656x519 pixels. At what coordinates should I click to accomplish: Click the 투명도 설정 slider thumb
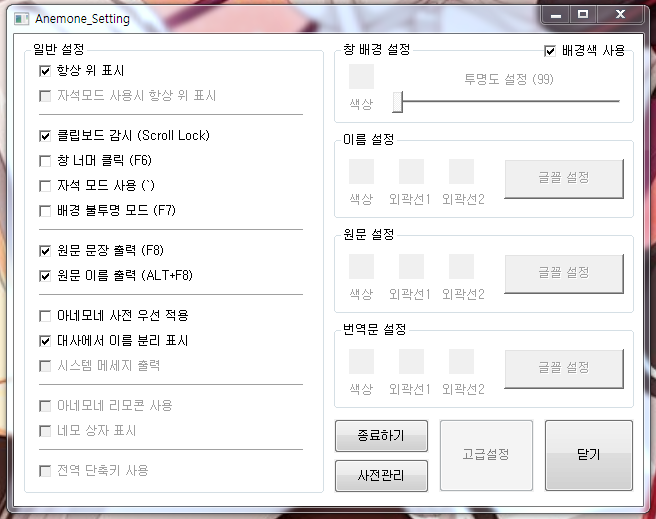tap(397, 102)
